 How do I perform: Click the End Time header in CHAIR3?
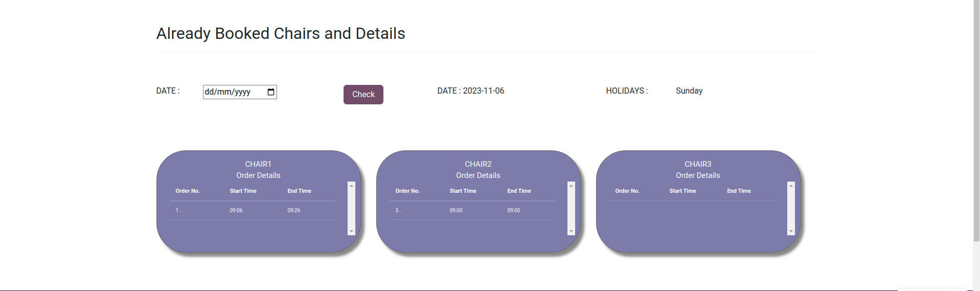pyautogui.click(x=739, y=191)
